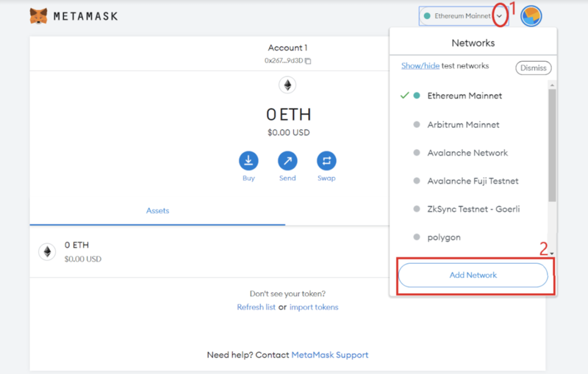Screen dimensions: 588x374
Task: Click the Account 1 name
Action: [x=287, y=48]
